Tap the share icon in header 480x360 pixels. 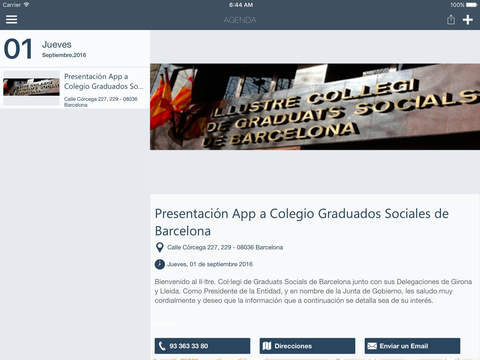coord(451,20)
